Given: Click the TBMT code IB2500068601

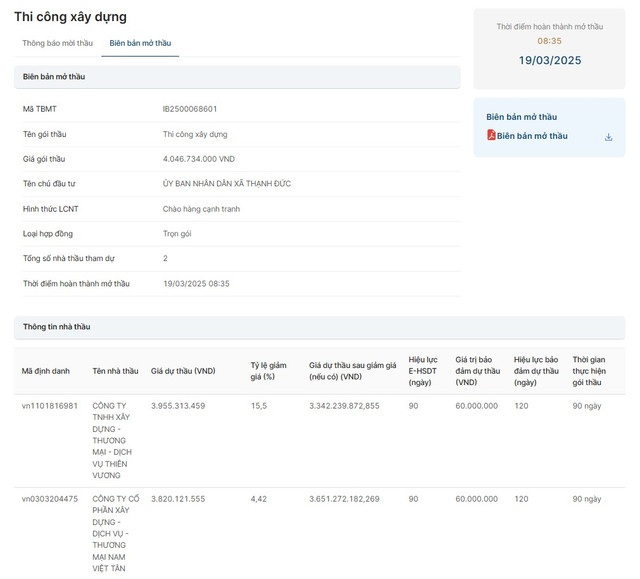Looking at the screenshot, I should pos(190,108).
